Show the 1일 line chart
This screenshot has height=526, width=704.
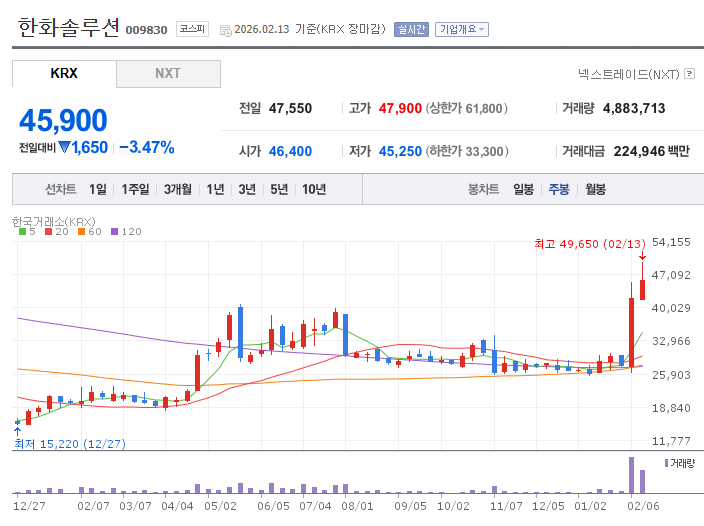coord(98,189)
